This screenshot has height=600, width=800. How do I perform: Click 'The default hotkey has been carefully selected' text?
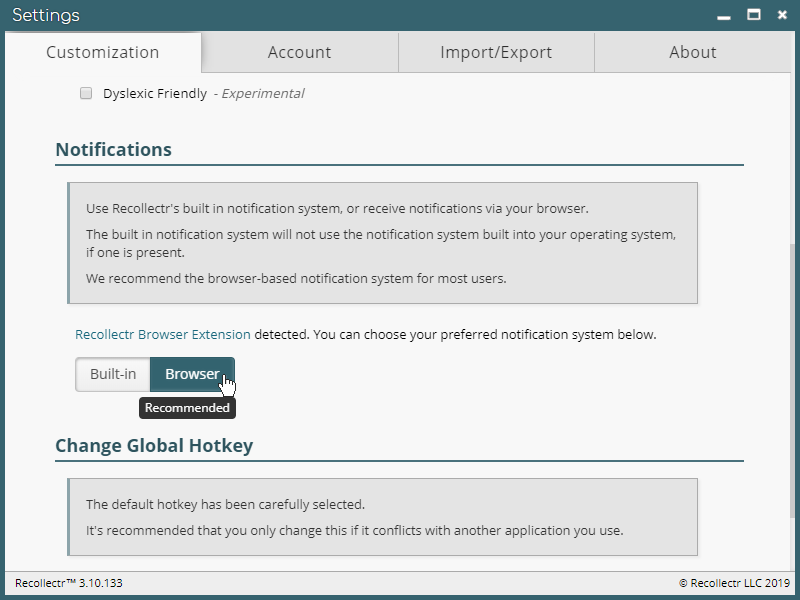225,505
